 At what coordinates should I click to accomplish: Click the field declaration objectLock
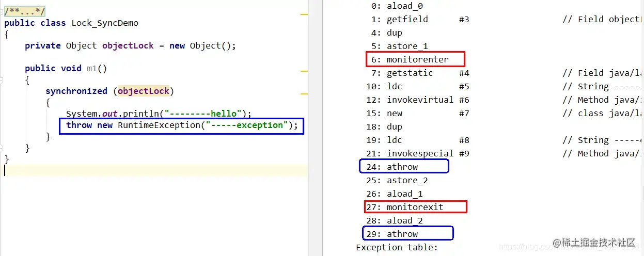click(x=128, y=45)
